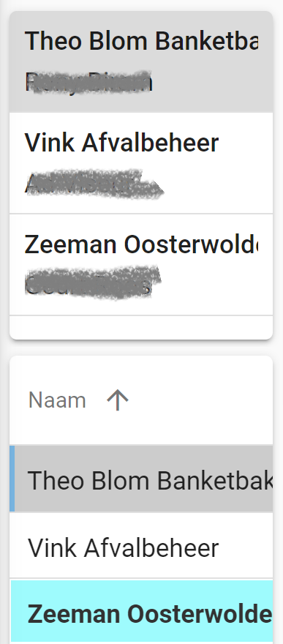This screenshot has height=644, width=283.
Task: Click blue selection bar on Theo Blom row
Action: 12,479
